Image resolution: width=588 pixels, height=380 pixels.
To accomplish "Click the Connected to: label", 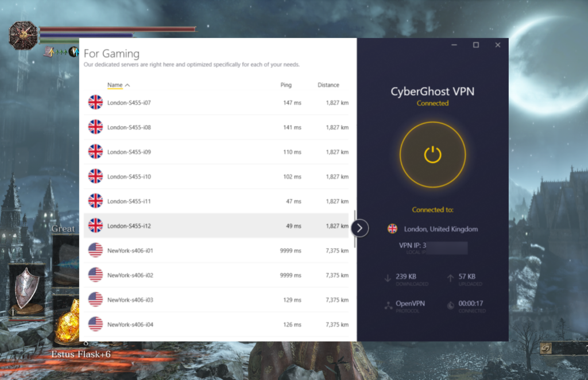I will 433,210.
